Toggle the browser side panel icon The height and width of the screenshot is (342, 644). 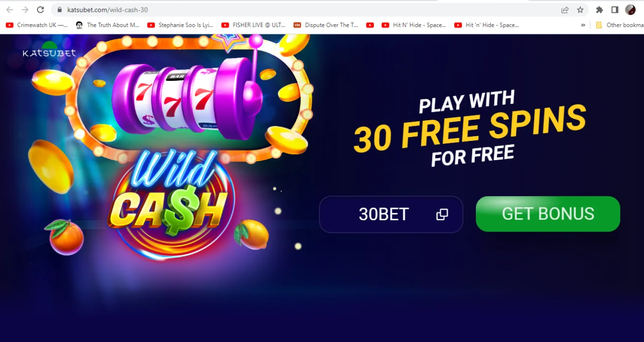[x=615, y=10]
